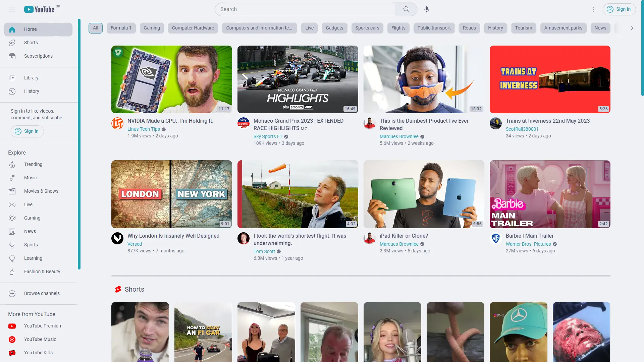The image size is (644, 362).
Task: Select the Formula 1 filter chip
Action: 121,28
